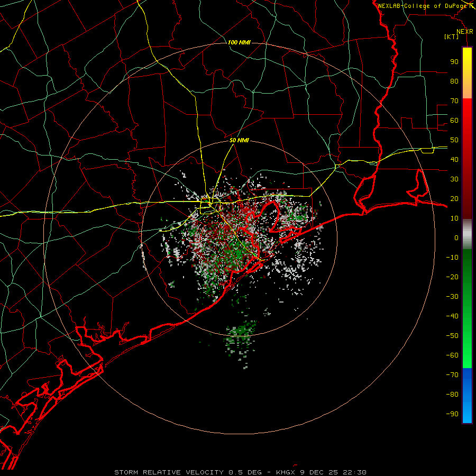Click the -50 value on velocity scale

point(452,336)
